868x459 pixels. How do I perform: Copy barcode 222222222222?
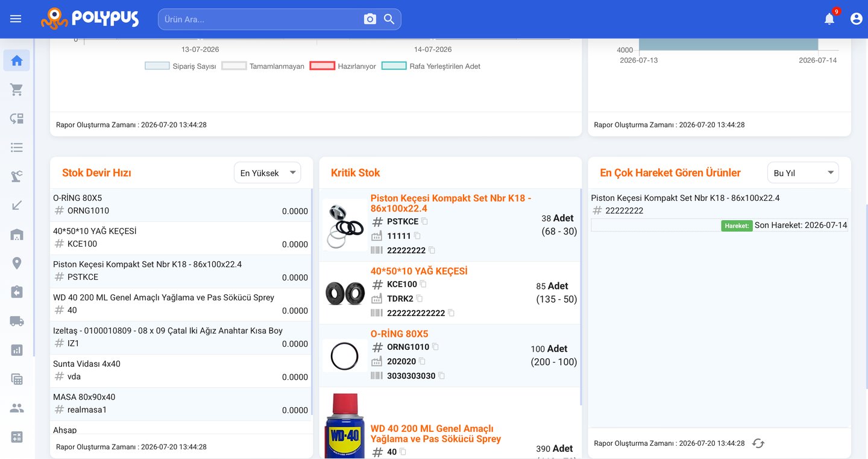[x=451, y=313]
